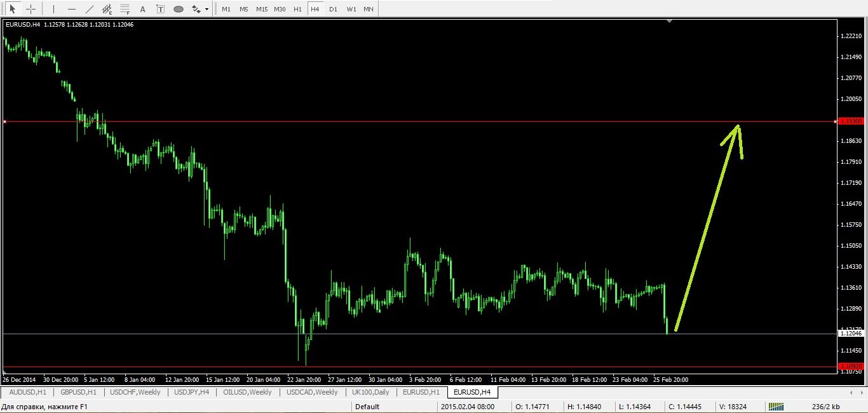Switch to the AUDUSD,H1 chart tab

(27, 392)
